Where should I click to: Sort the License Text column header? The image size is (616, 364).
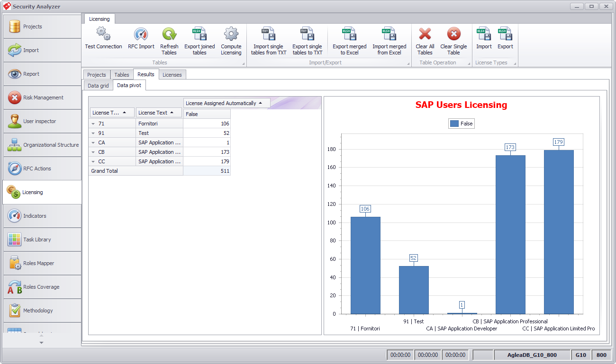pyautogui.click(x=159, y=113)
